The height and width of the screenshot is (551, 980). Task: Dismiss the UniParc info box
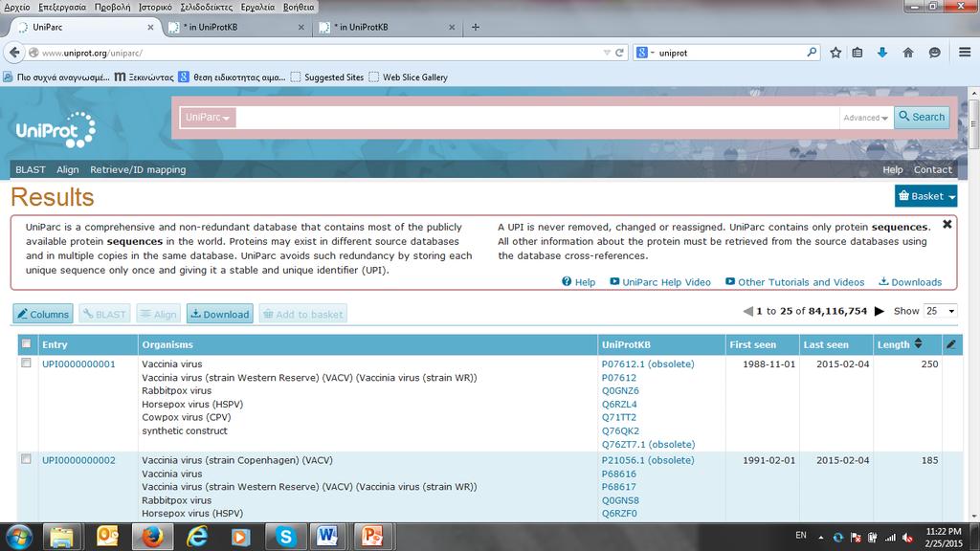(x=947, y=224)
